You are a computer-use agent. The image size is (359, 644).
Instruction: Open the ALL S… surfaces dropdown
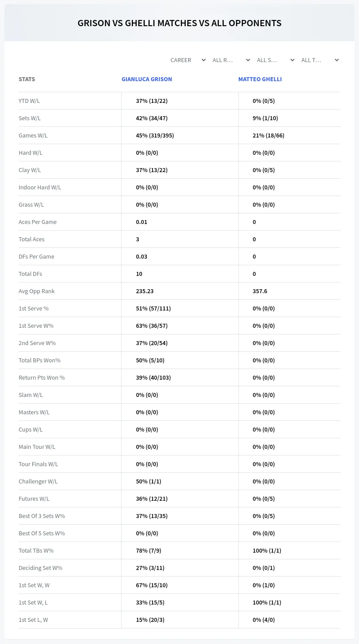275,60
